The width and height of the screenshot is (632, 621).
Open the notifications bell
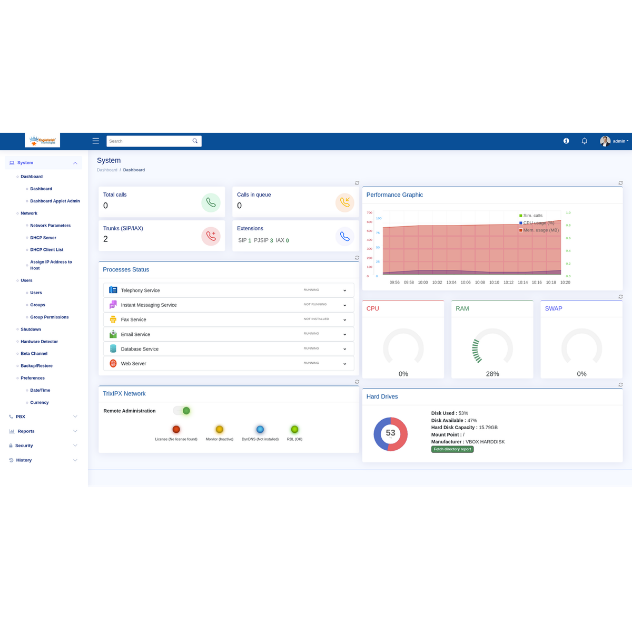(584, 141)
